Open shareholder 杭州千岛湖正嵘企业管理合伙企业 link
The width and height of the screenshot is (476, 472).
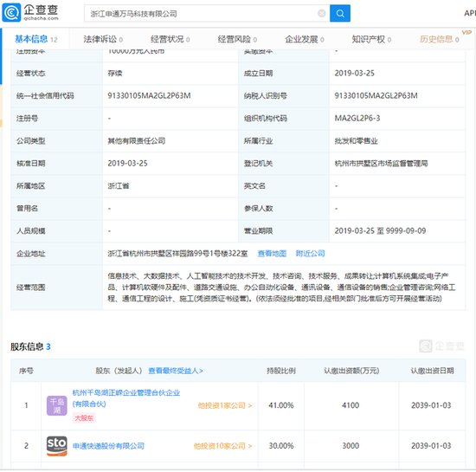pyautogui.click(x=126, y=398)
